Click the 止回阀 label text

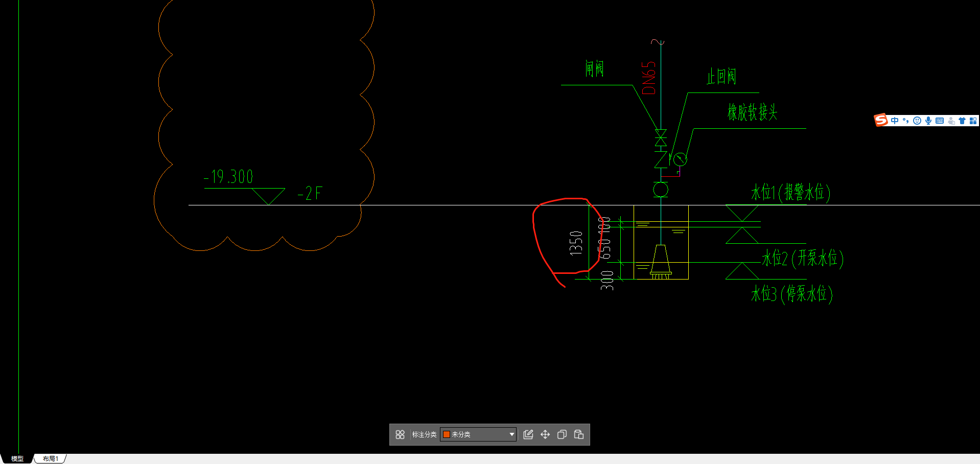pyautogui.click(x=721, y=77)
